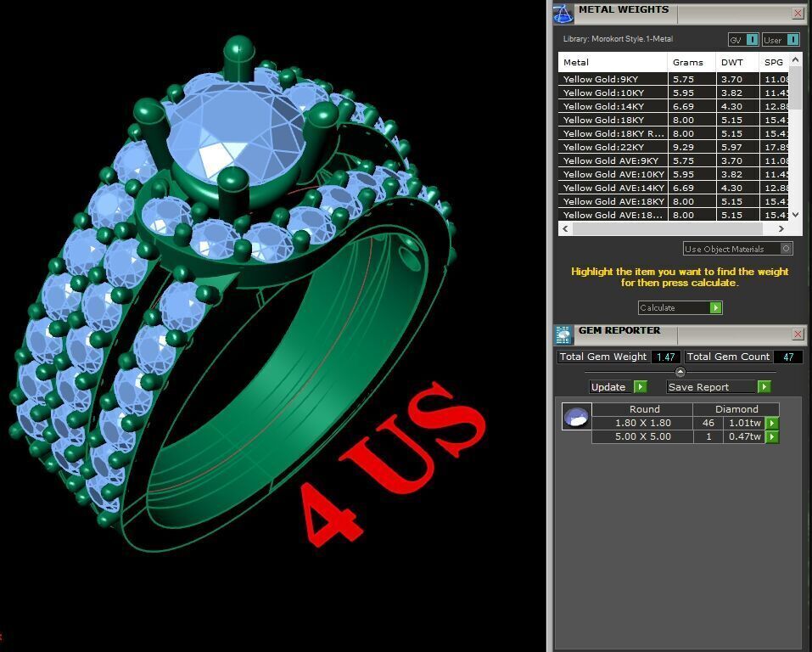Click the metal list vertical scrollbar thumb
The image size is (812, 652).
[795, 88]
